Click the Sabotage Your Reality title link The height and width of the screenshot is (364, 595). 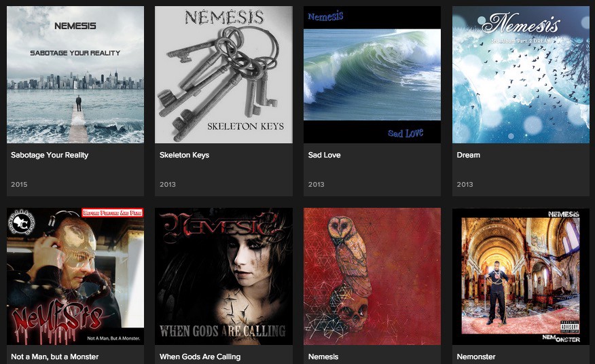tap(50, 156)
